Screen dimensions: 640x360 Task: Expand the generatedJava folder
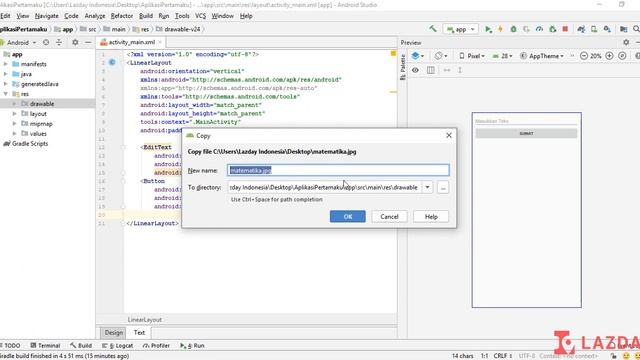tap(6, 84)
